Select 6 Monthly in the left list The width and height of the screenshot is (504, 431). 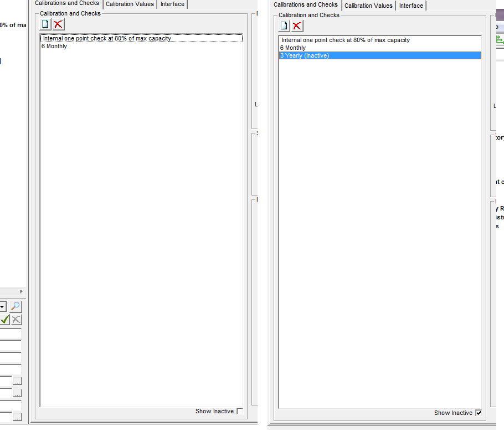coord(54,46)
